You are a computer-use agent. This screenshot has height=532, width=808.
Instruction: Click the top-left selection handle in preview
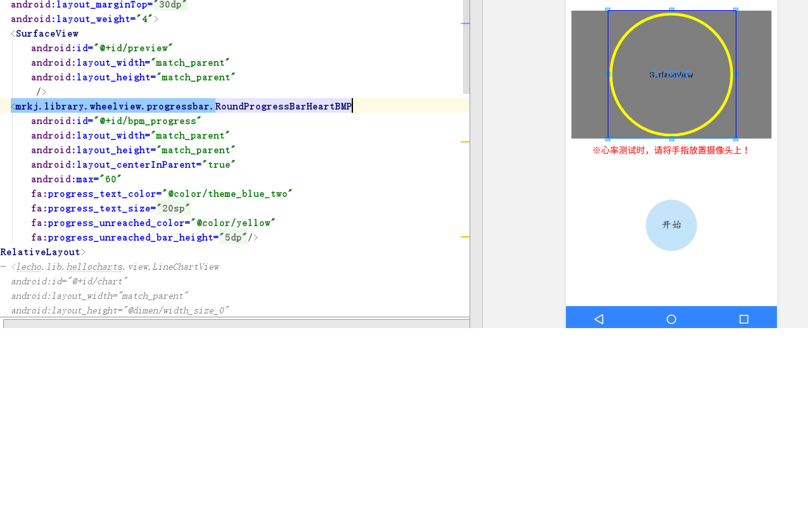click(x=608, y=10)
